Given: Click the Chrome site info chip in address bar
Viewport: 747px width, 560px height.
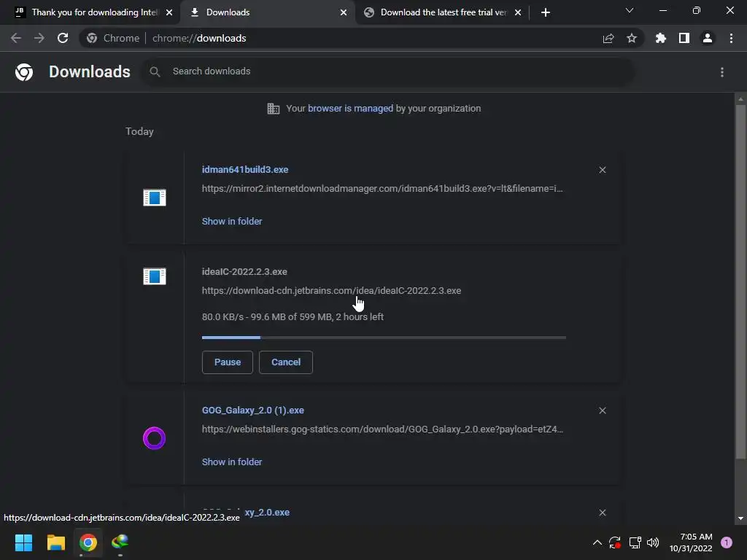Looking at the screenshot, I should pos(113,38).
